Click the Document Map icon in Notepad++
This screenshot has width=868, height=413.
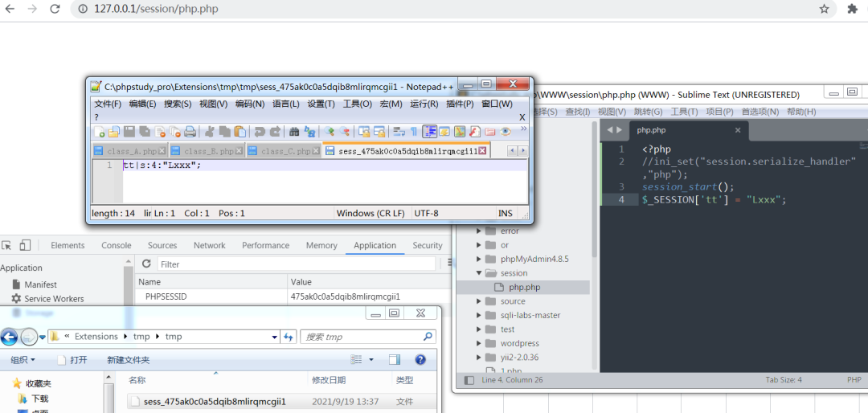tap(460, 132)
